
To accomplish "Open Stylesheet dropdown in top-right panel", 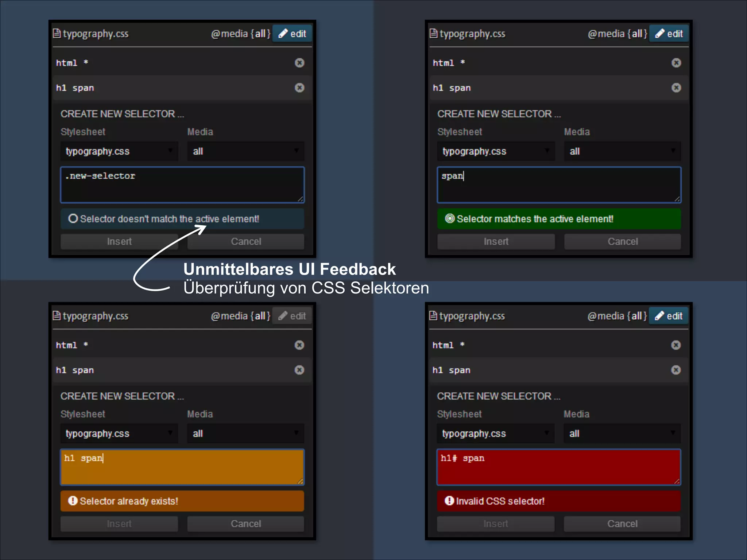I will click(x=496, y=151).
